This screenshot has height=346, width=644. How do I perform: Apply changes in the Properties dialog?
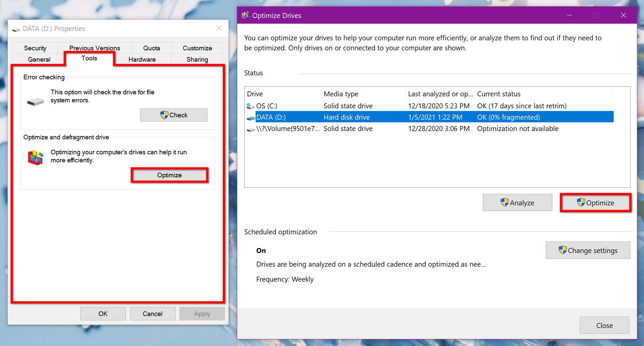pyautogui.click(x=202, y=313)
